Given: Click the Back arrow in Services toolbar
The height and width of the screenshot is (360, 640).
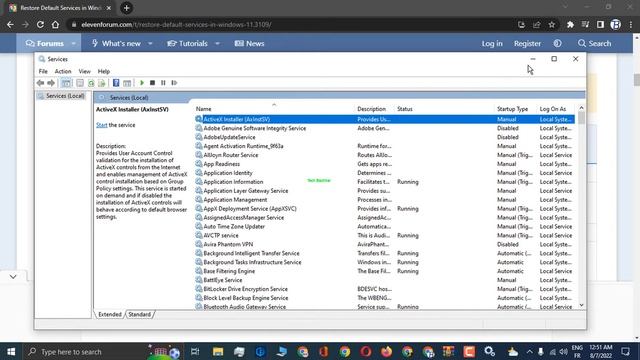Looking at the screenshot, I should (x=40, y=83).
